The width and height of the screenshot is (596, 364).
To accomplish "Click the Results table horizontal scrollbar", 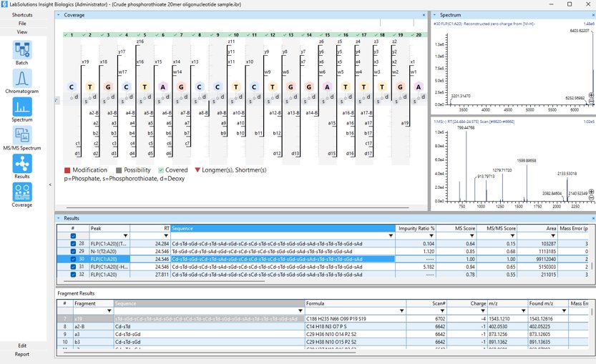I will click(x=165, y=281).
